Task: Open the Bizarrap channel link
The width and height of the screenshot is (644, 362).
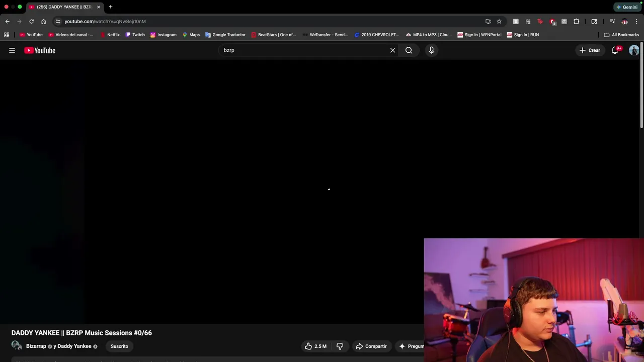Action: pyautogui.click(x=36, y=346)
